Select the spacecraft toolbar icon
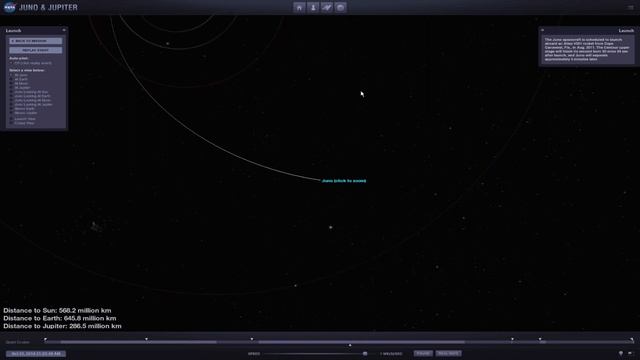This screenshot has height=360, width=640. click(x=327, y=7)
